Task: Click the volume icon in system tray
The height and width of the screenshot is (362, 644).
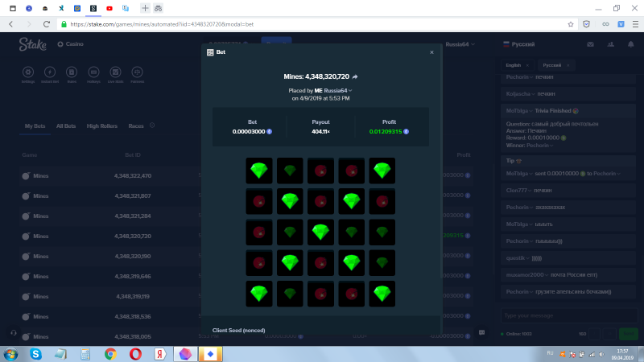Action: (x=601, y=354)
